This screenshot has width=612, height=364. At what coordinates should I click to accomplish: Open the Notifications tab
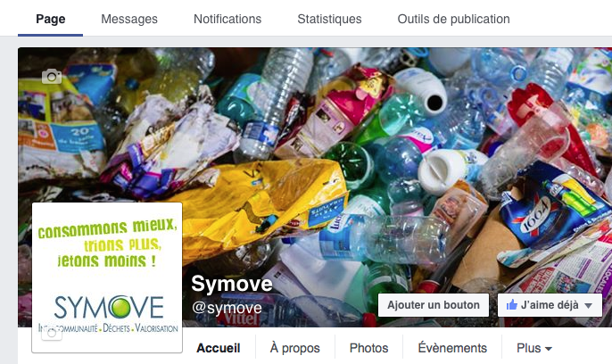point(227,19)
